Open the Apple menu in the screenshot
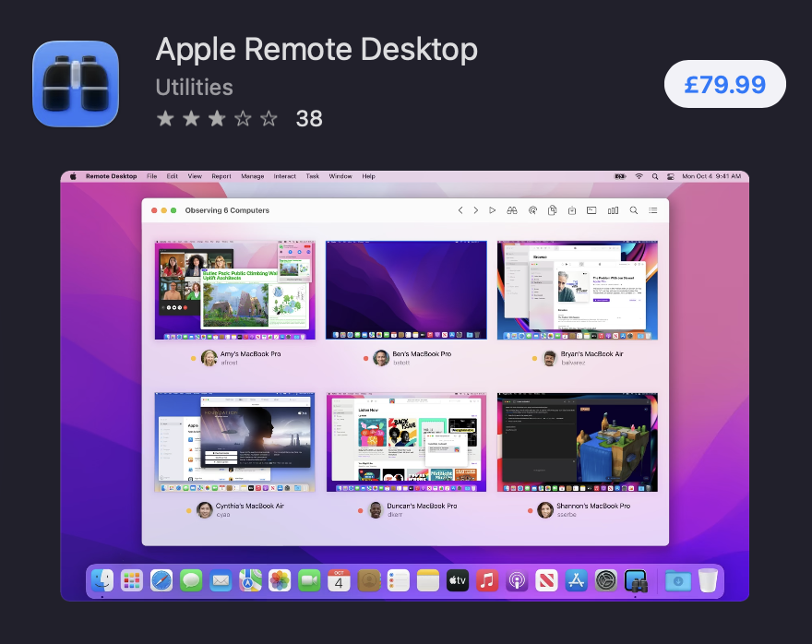The height and width of the screenshot is (644, 812). pyautogui.click(x=73, y=176)
